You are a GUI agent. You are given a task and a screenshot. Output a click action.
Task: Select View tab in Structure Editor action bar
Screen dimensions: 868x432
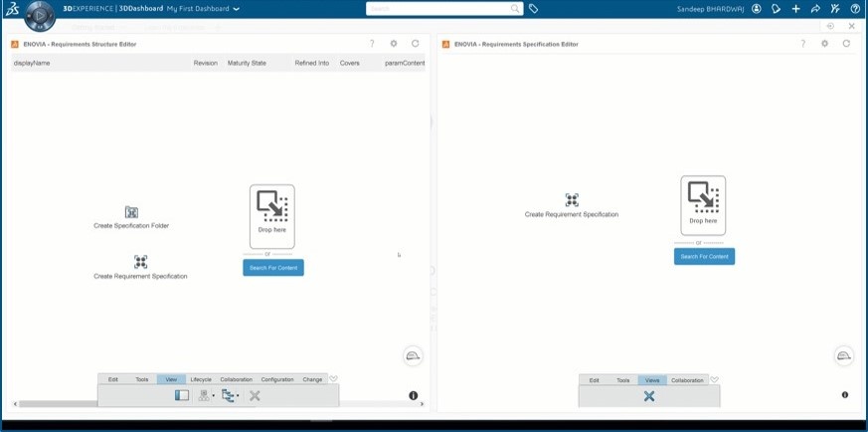[x=171, y=379]
